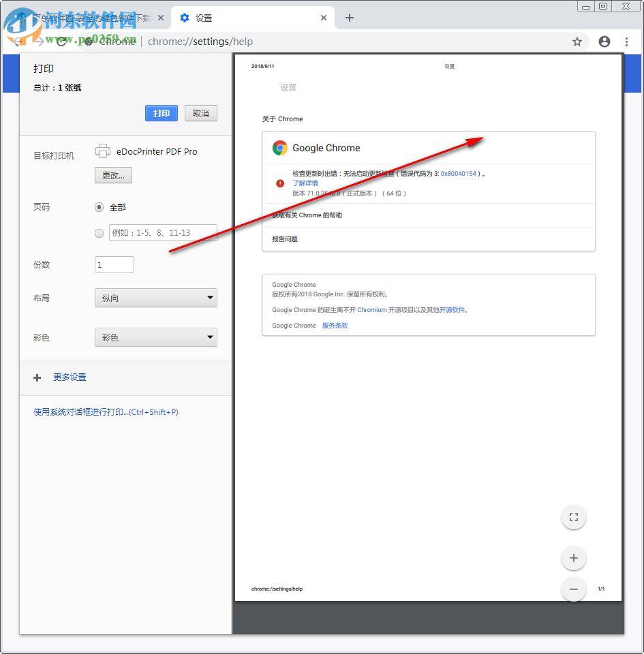
Task: Click the fit-to-page icon in print preview
Action: point(573,517)
